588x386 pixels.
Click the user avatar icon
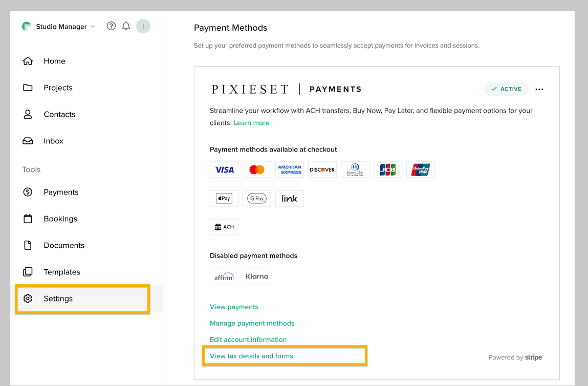pos(143,26)
